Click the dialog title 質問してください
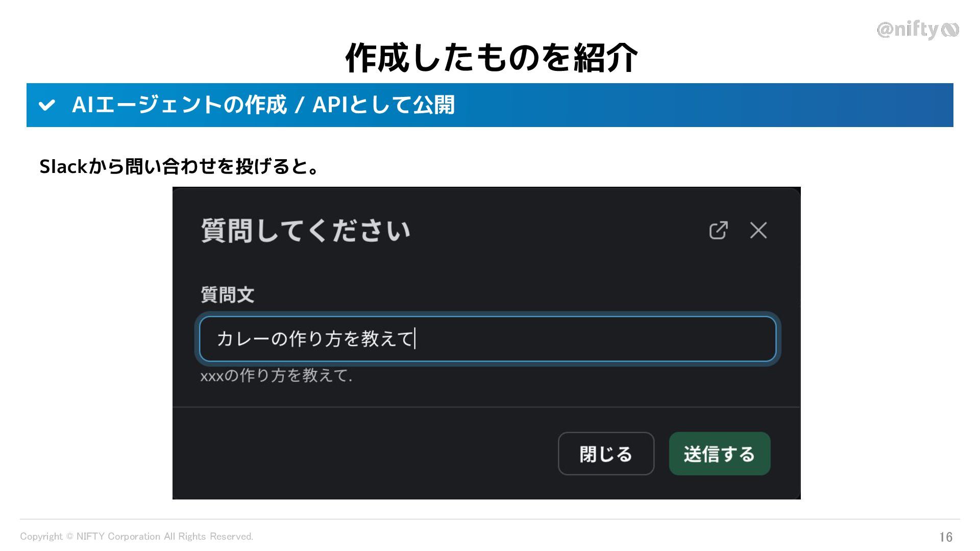This screenshot has height=551, width=980. tap(305, 231)
